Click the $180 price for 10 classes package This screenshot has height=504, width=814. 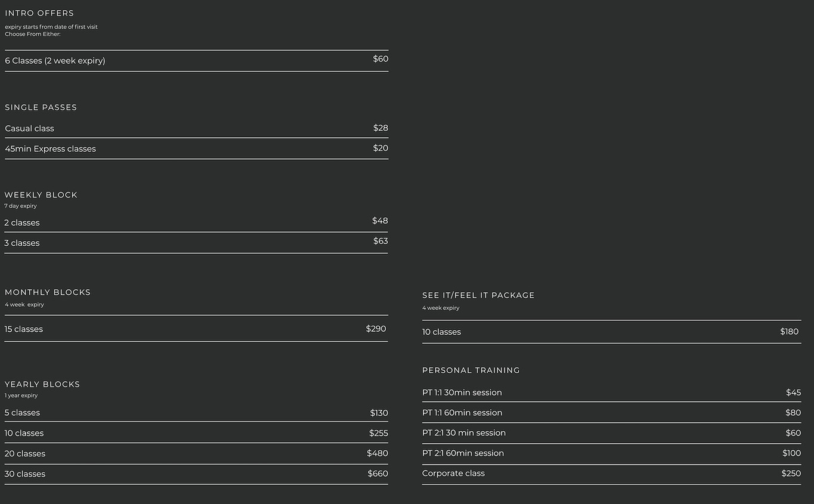tap(789, 332)
